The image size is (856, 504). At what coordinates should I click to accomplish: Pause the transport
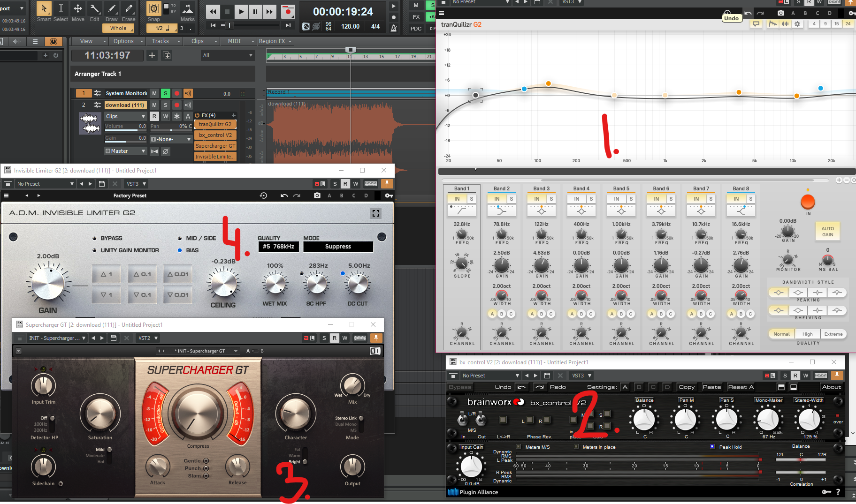255,11
